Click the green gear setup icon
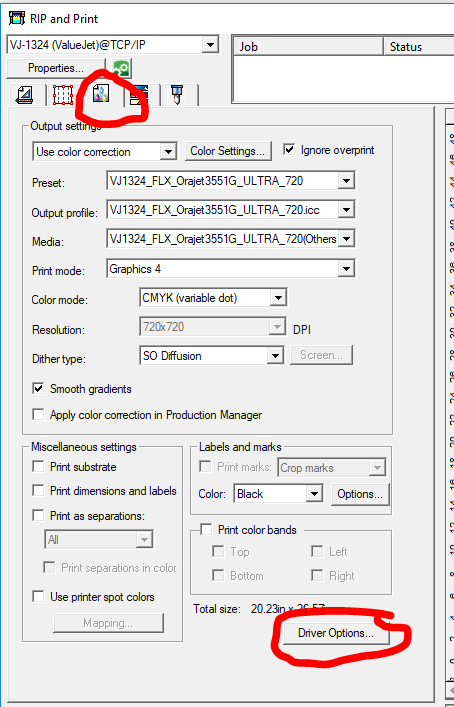 [122, 69]
